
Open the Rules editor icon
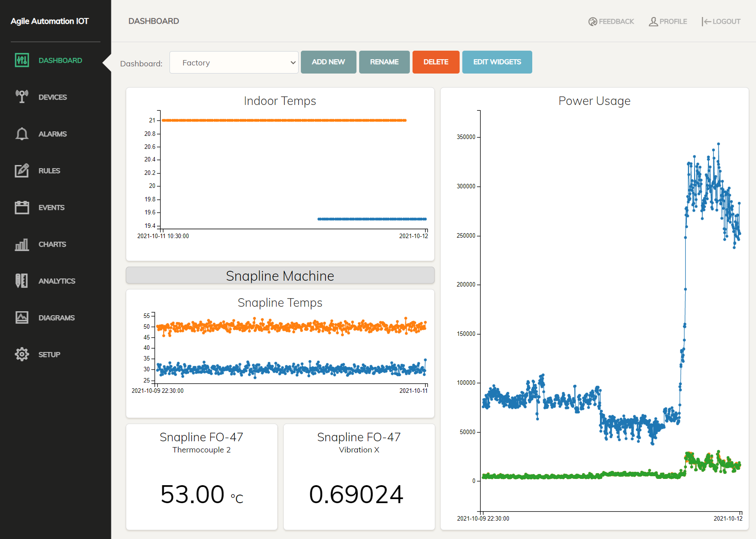(22, 170)
